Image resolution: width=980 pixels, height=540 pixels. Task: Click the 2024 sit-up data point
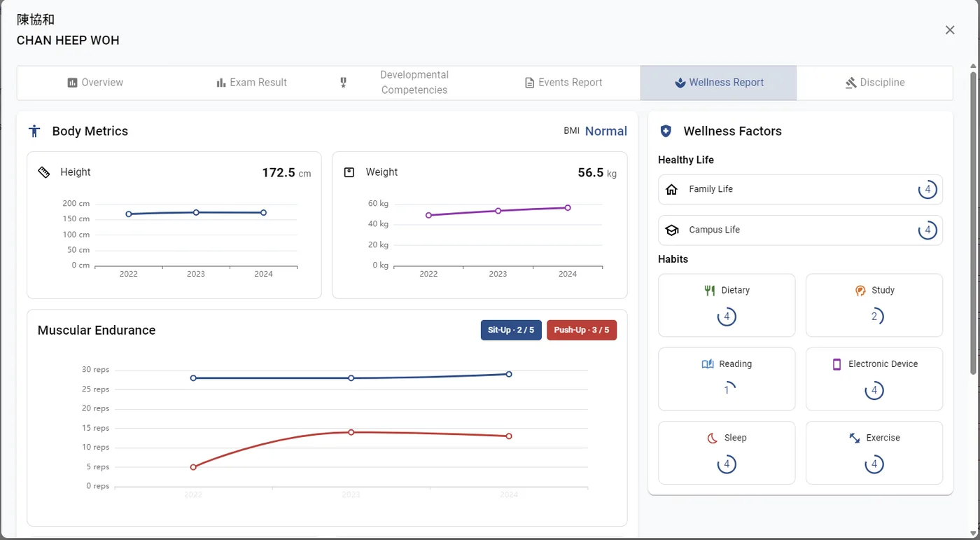tap(509, 374)
